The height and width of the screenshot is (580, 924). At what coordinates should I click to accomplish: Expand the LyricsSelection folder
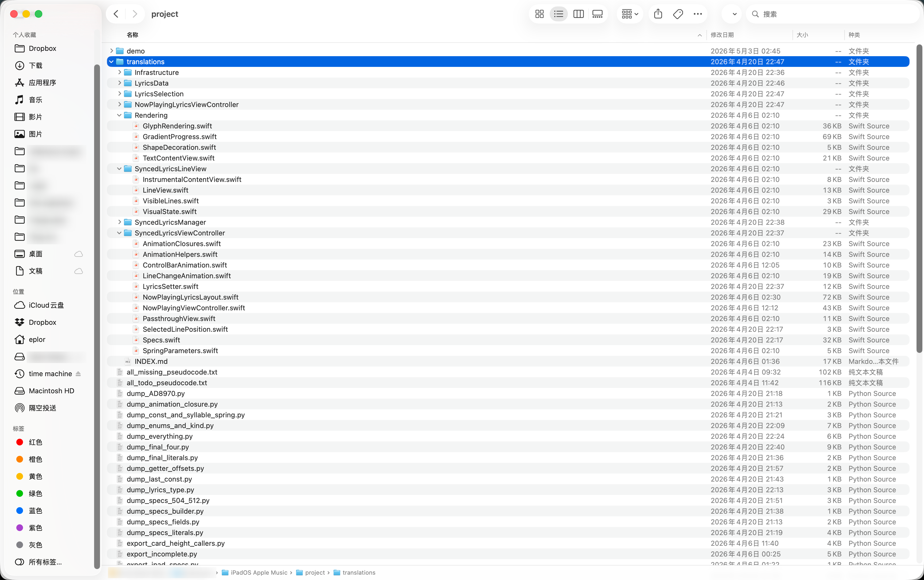click(120, 94)
